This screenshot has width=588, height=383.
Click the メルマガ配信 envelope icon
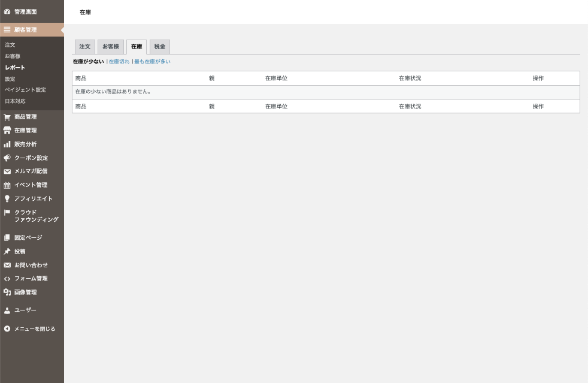coord(7,171)
